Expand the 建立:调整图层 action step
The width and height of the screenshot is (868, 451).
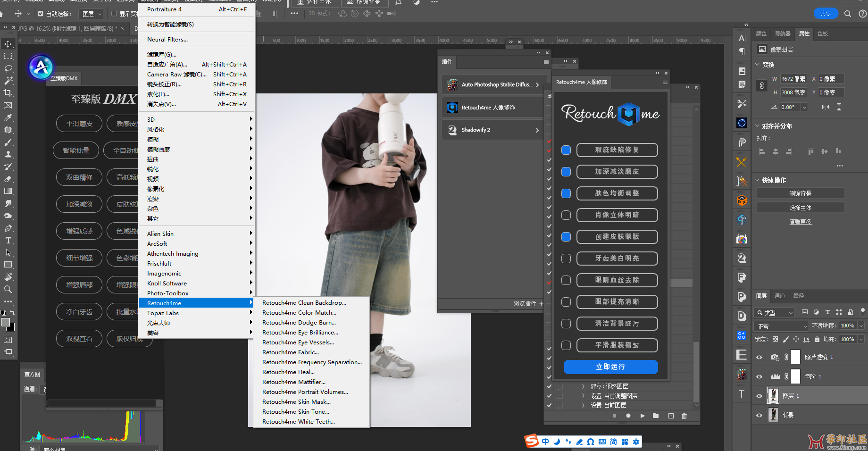pyautogui.click(x=584, y=386)
